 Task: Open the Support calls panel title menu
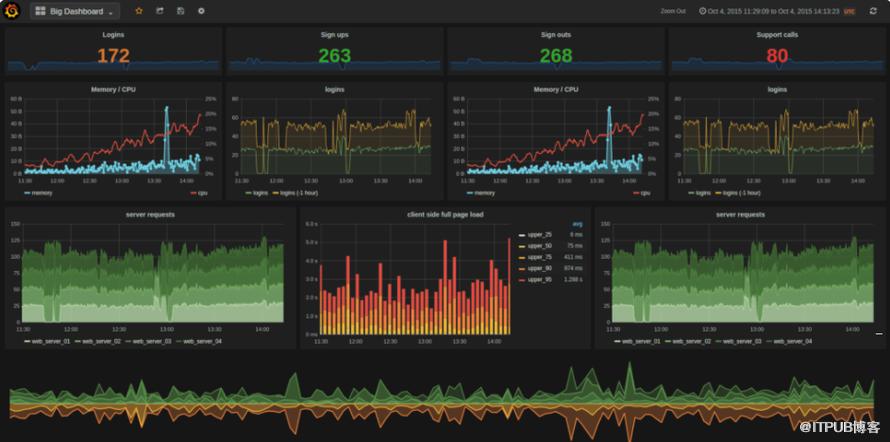point(777,34)
